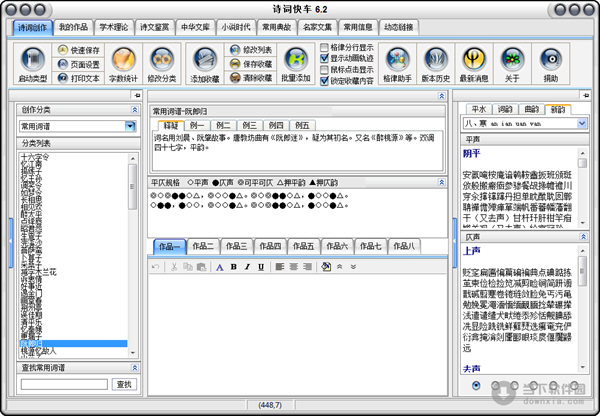Click the copy icon in editor toolbar
Image resolution: width=600 pixels, height=416 pixels.
click(188, 267)
